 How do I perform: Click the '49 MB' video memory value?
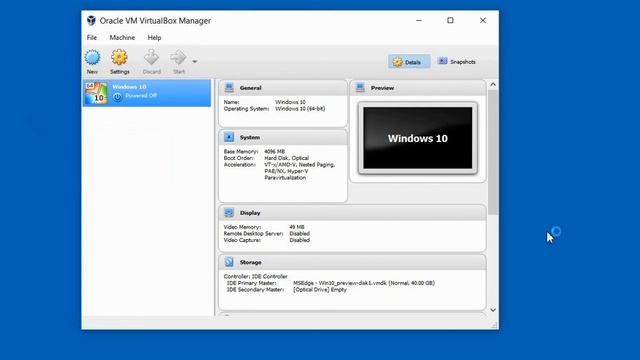tap(297, 227)
